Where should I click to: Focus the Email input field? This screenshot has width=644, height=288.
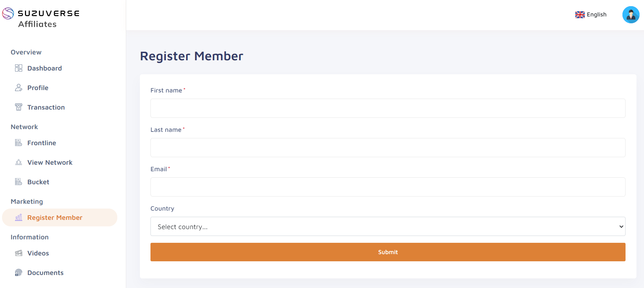tap(387, 187)
